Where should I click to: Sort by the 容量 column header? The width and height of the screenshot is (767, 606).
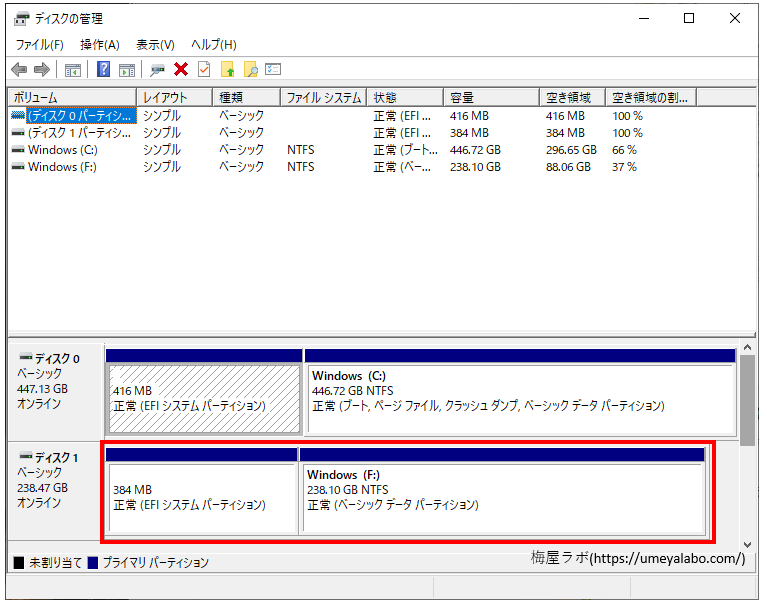[x=491, y=97]
